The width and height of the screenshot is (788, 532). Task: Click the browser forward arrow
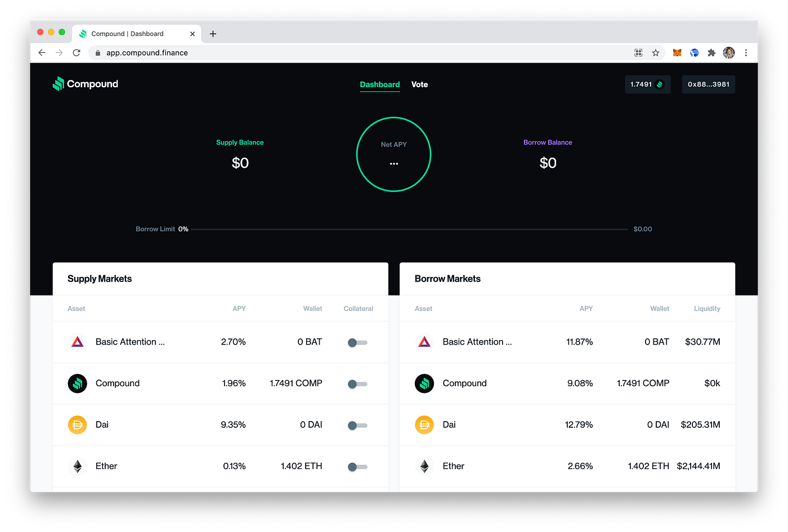point(59,52)
